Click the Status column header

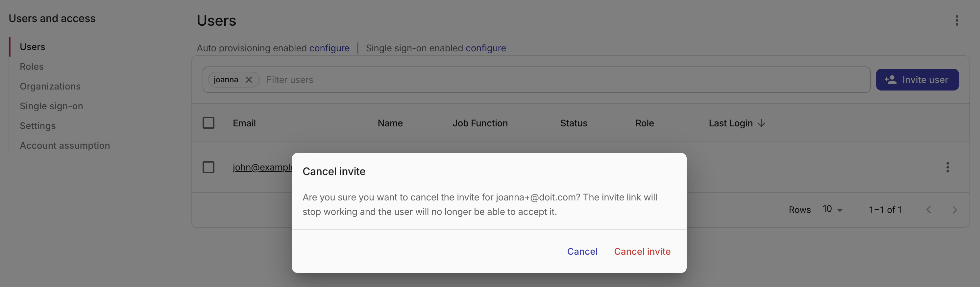click(574, 123)
